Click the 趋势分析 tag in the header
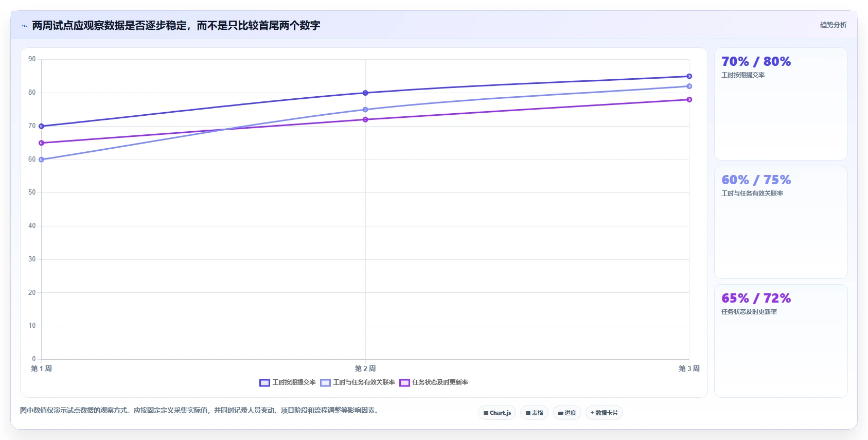The height and width of the screenshot is (440, 868). [833, 25]
